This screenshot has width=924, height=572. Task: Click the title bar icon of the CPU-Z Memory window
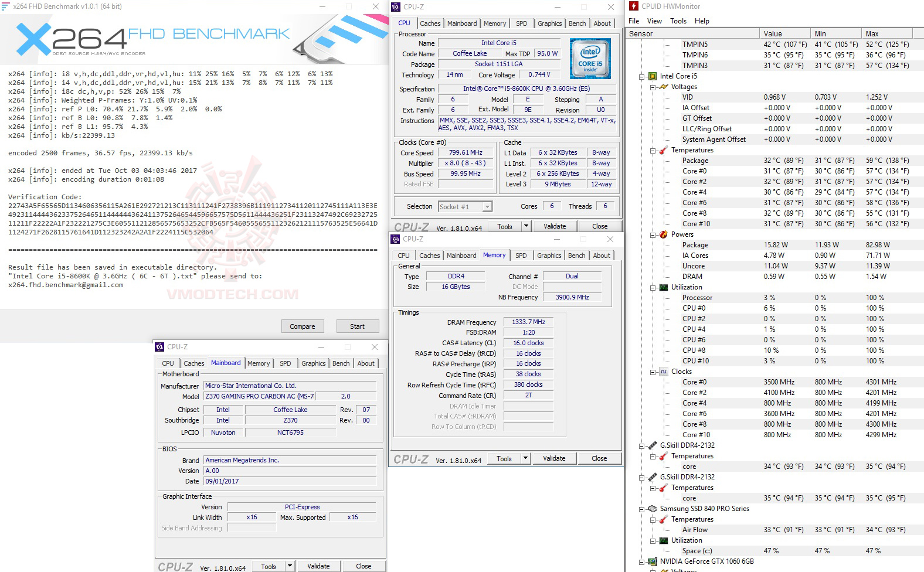point(395,239)
